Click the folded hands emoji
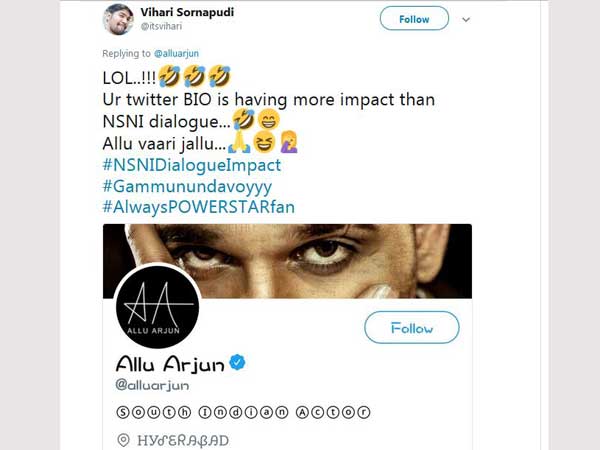This screenshot has width=600, height=450. coord(238,142)
